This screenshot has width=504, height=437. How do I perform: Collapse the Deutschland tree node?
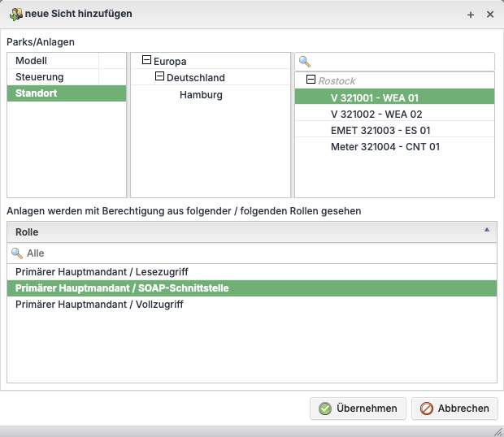(x=159, y=77)
